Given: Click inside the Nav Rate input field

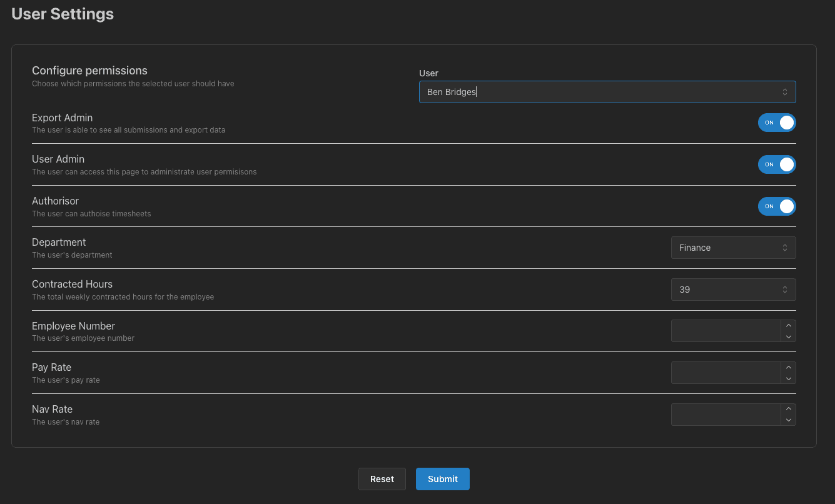Looking at the screenshot, I should [726, 414].
